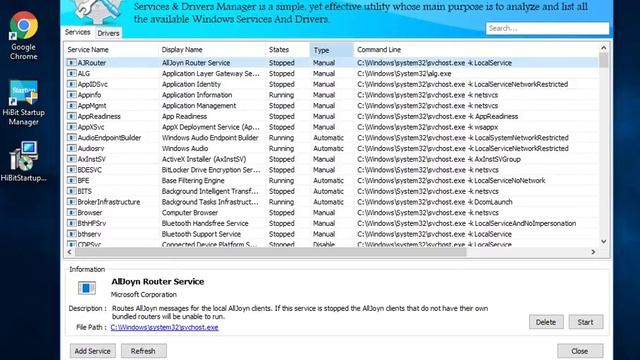Click the AllJoyn Router Service info icon
The image size is (640, 360).
87,288
